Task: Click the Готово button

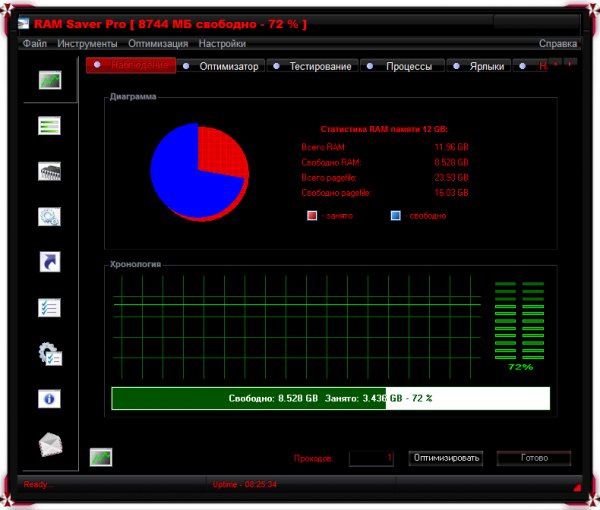Action: (x=534, y=458)
